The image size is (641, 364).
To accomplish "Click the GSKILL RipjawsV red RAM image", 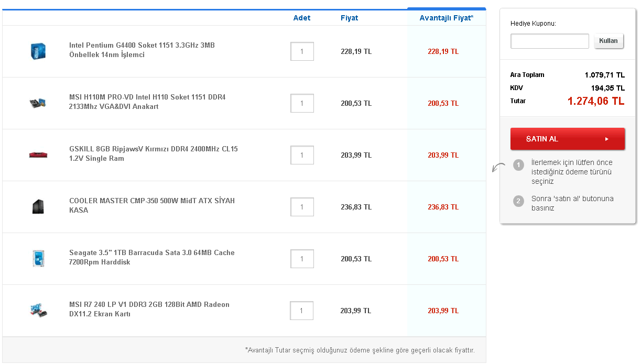I will (38, 155).
